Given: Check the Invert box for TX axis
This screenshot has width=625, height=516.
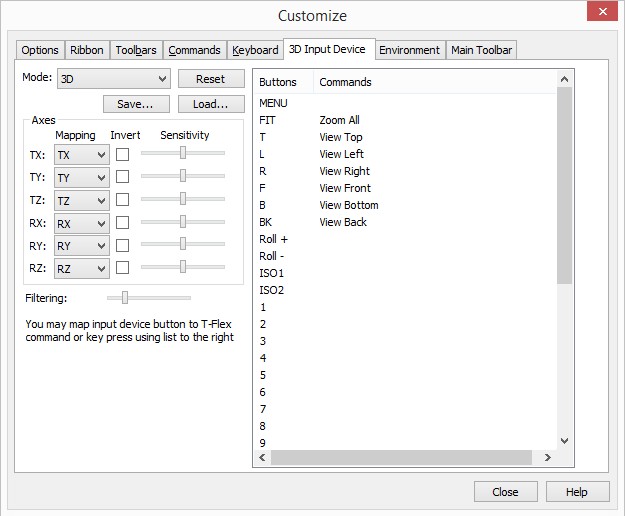Looking at the screenshot, I should coord(122,154).
